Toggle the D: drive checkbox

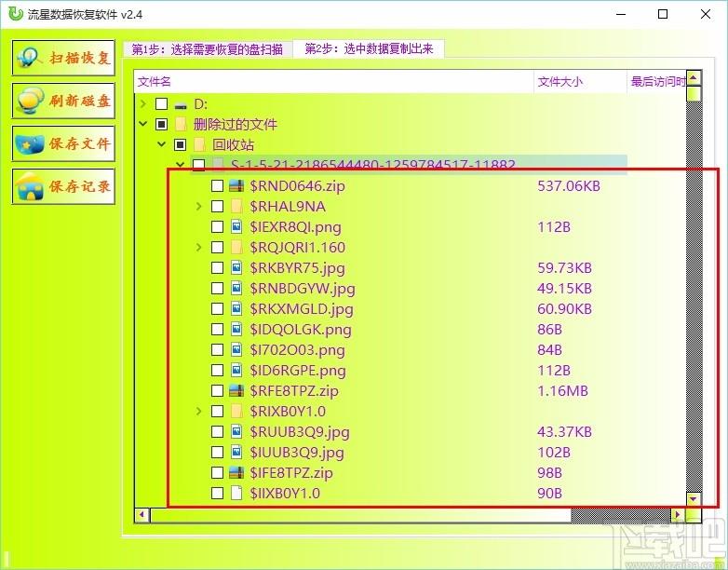point(162,103)
